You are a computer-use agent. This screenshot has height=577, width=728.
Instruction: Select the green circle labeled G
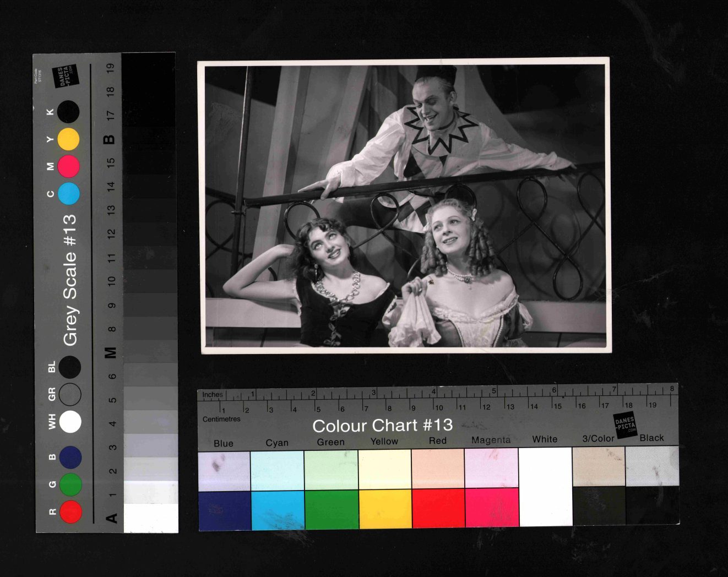click(x=70, y=485)
